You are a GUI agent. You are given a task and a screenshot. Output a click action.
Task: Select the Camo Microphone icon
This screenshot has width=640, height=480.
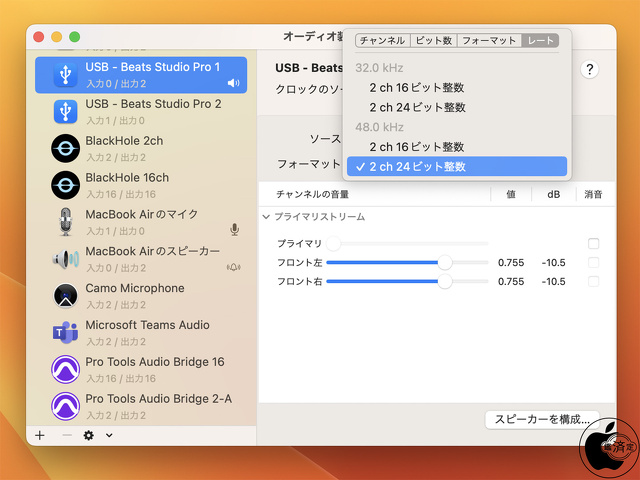tap(65, 296)
